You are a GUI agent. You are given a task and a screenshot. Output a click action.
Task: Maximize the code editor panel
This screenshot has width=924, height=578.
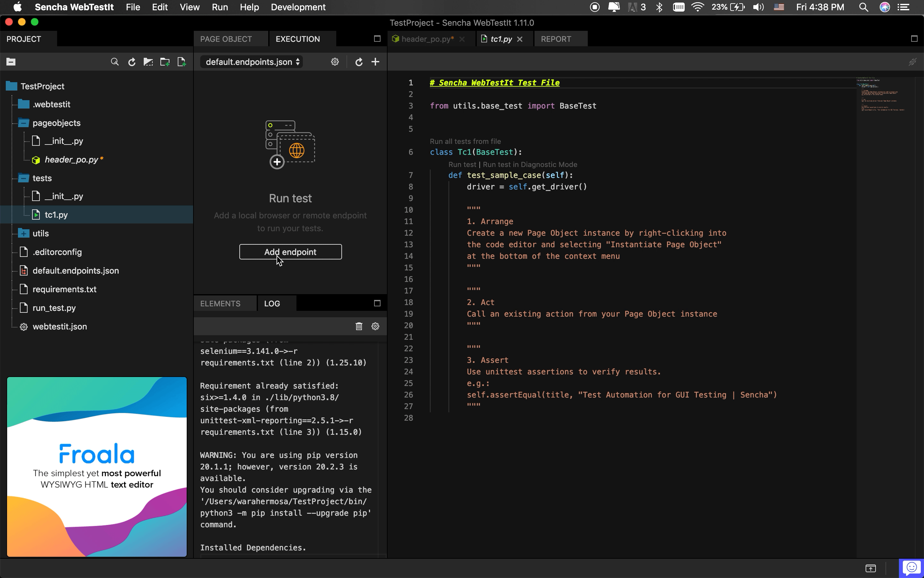(914, 39)
